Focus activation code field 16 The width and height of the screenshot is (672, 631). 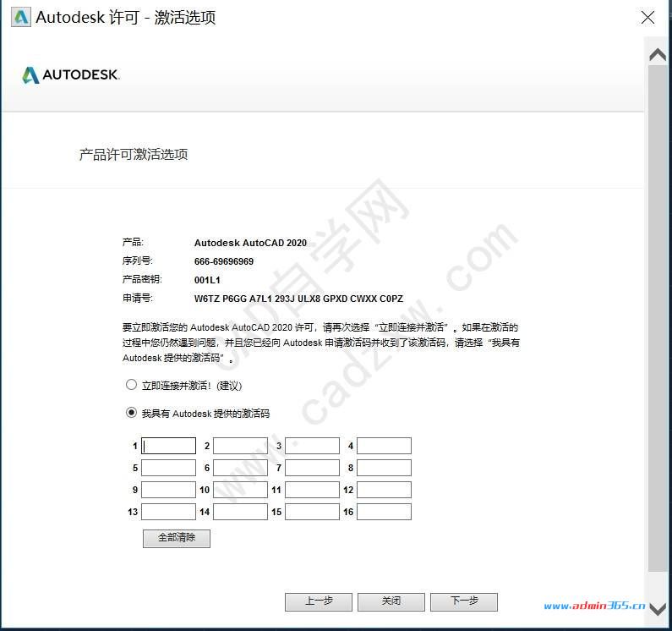384,512
